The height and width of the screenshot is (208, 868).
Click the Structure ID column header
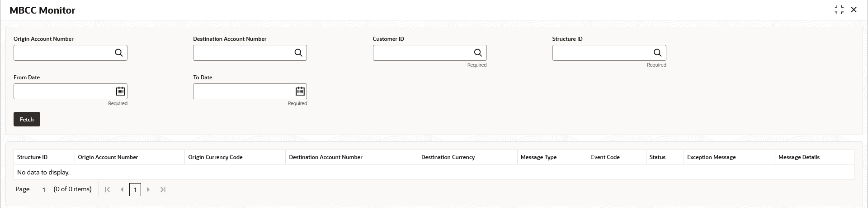33,157
